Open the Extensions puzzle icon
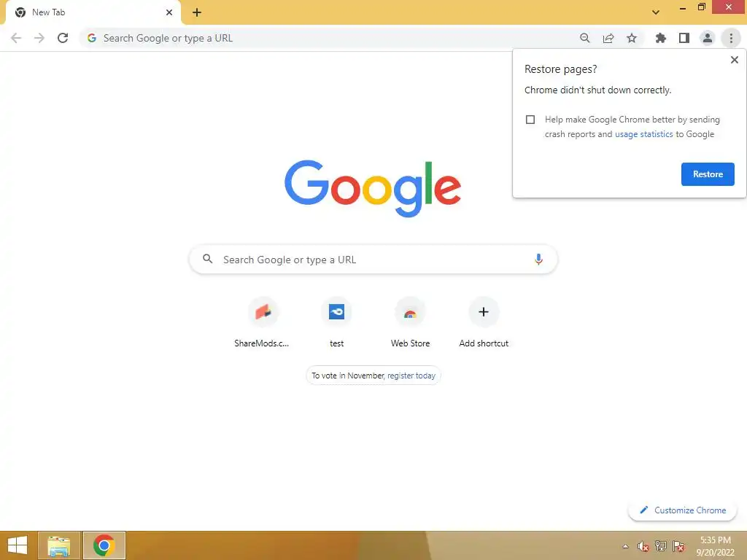 (660, 38)
